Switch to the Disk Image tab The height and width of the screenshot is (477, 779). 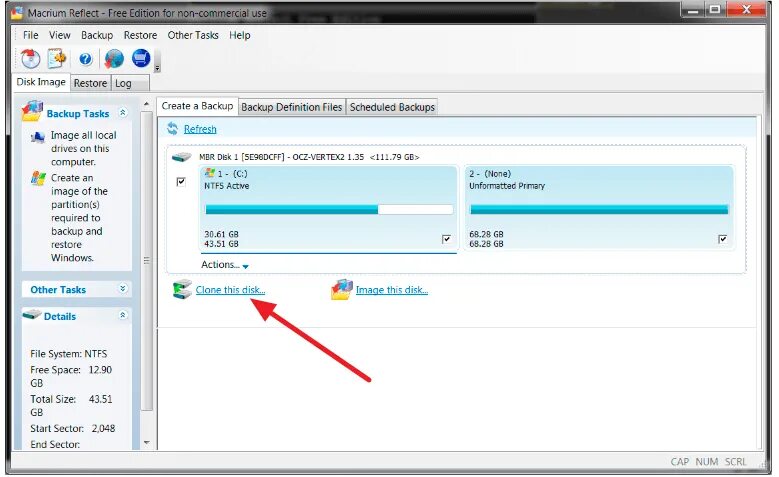pos(41,82)
